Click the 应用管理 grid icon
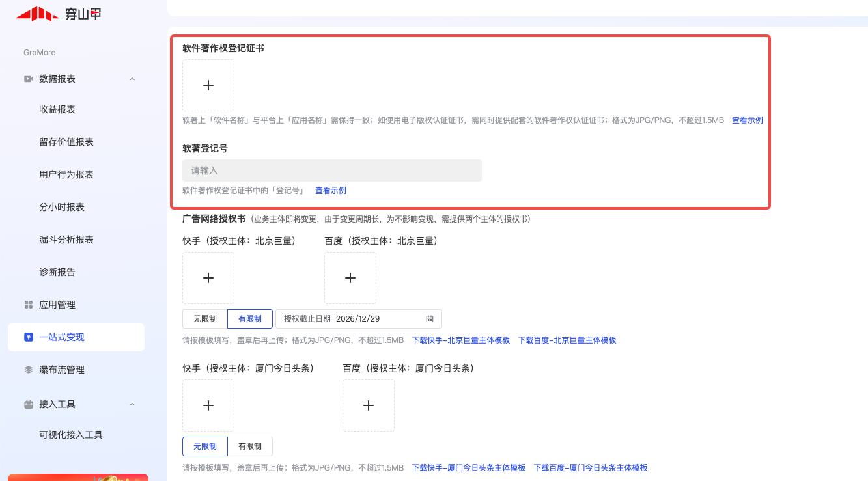The image size is (868, 481). (x=29, y=305)
